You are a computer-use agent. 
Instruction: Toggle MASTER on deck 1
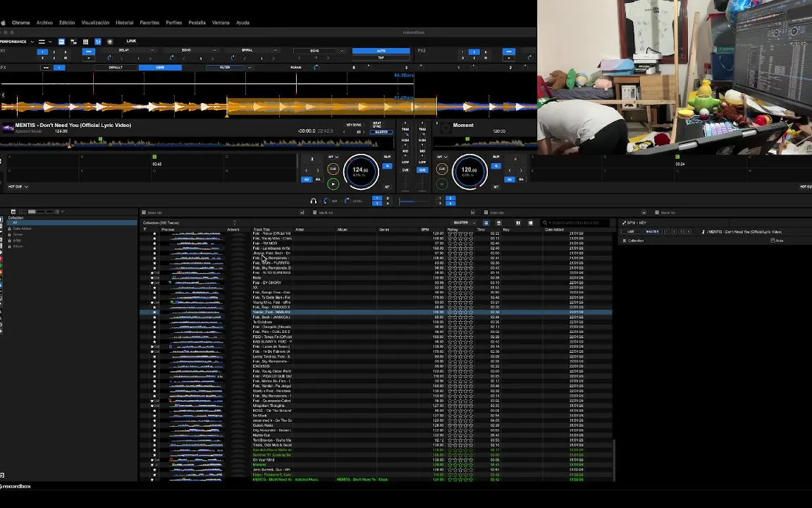pyautogui.click(x=381, y=132)
